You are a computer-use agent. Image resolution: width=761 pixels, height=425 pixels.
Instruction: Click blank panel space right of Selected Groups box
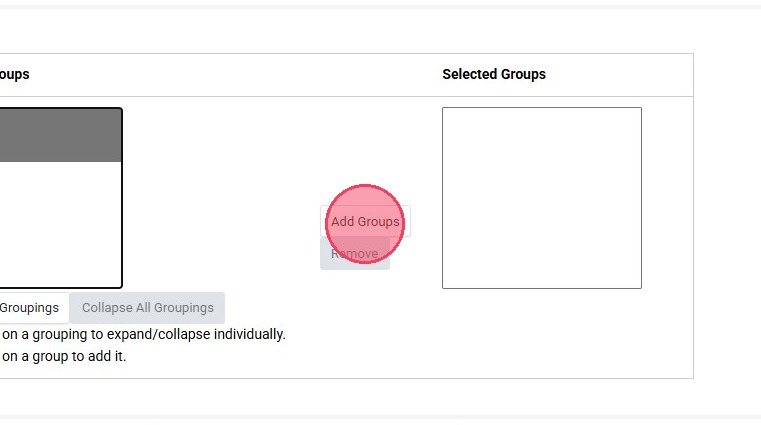pyautogui.click(x=667, y=200)
